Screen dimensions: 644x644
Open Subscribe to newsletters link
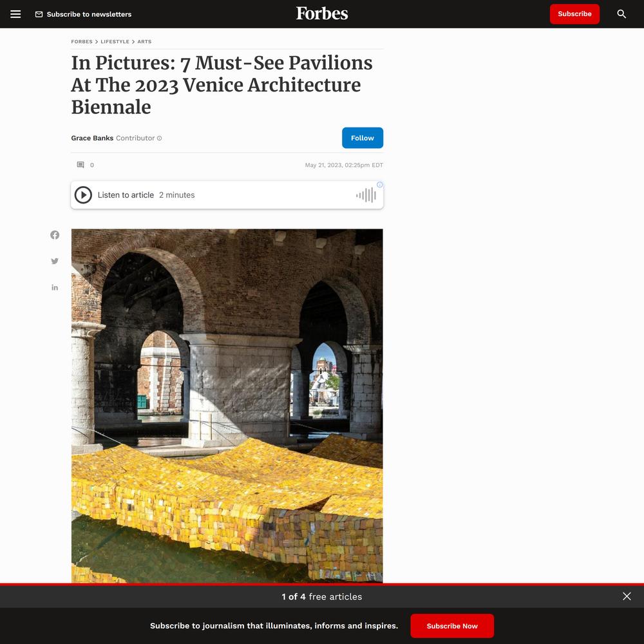89,14
